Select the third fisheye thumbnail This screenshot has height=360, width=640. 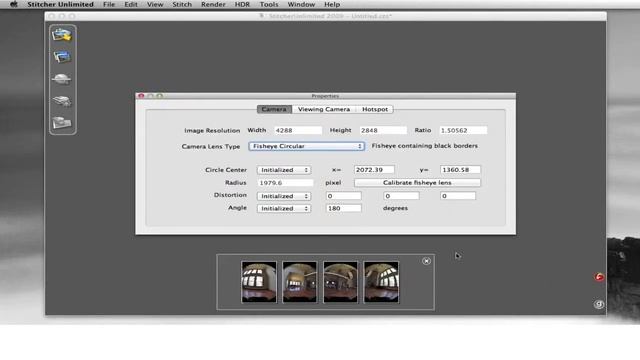340,282
